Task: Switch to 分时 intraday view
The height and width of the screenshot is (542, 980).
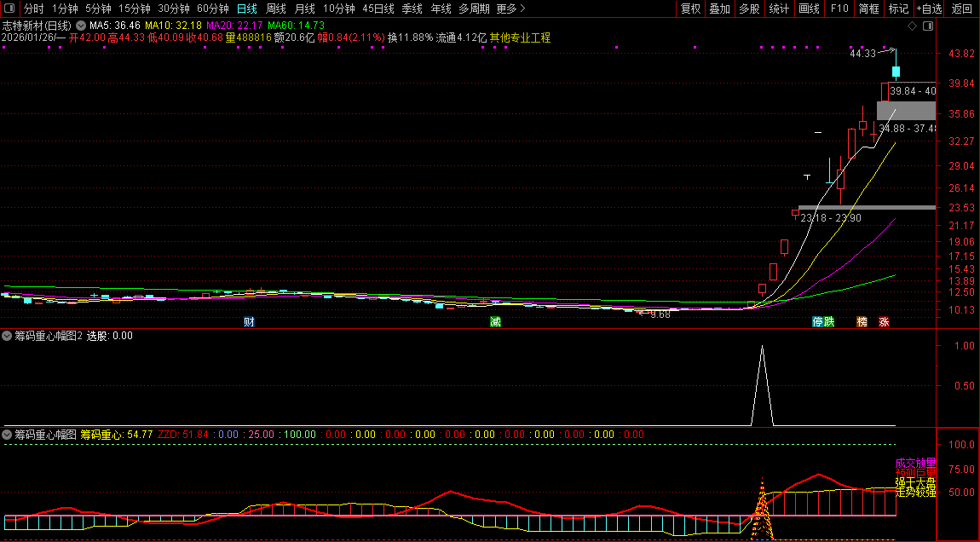Action: pyautogui.click(x=34, y=9)
